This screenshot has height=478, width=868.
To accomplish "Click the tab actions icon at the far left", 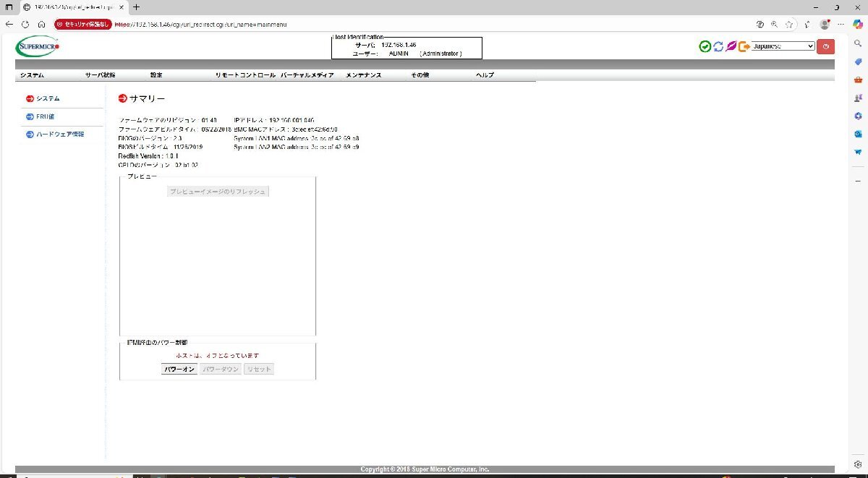I will (9, 7).
